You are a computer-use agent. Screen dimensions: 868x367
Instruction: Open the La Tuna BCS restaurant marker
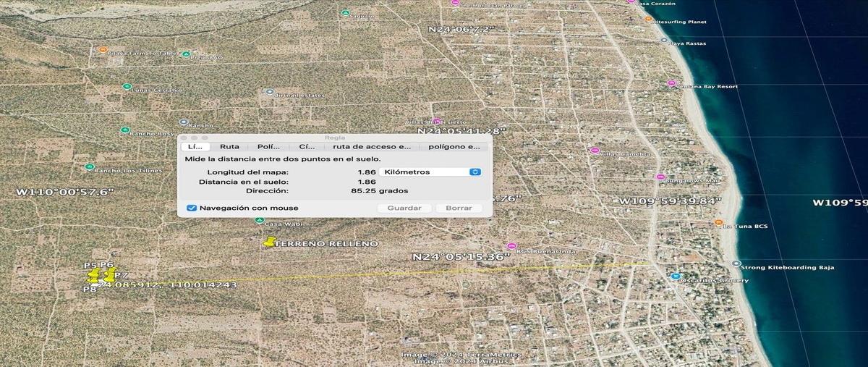tap(718, 223)
